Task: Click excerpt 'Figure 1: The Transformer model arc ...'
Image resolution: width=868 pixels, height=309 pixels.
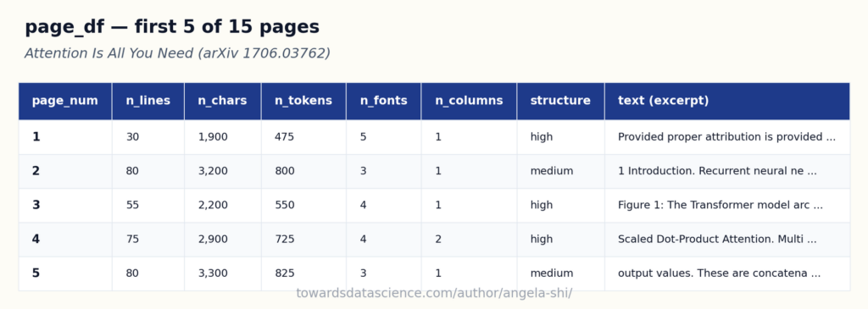Action: pyautogui.click(x=721, y=205)
